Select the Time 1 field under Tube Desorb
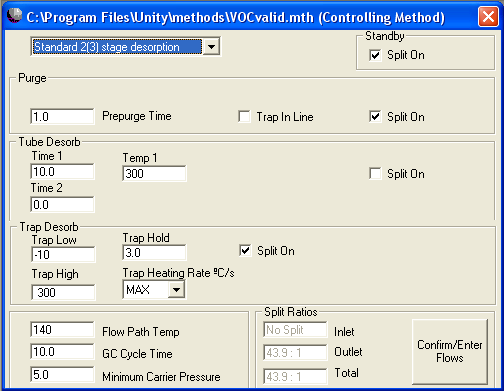This screenshot has width=504, height=391. [62, 172]
